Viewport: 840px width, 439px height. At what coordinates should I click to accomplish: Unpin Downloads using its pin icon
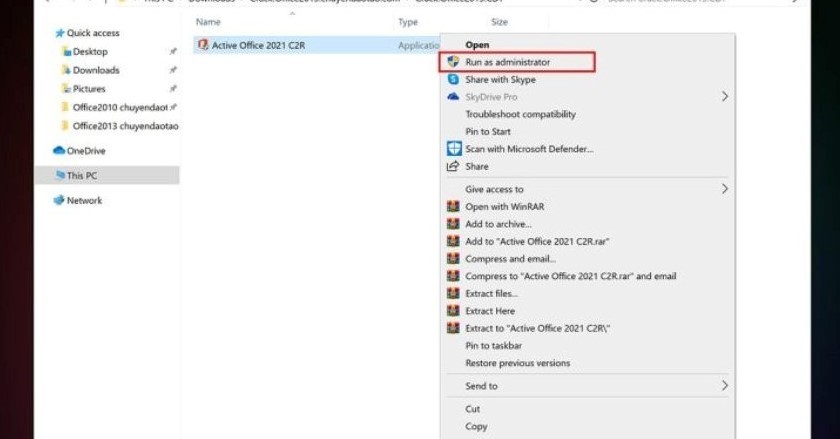click(x=172, y=70)
